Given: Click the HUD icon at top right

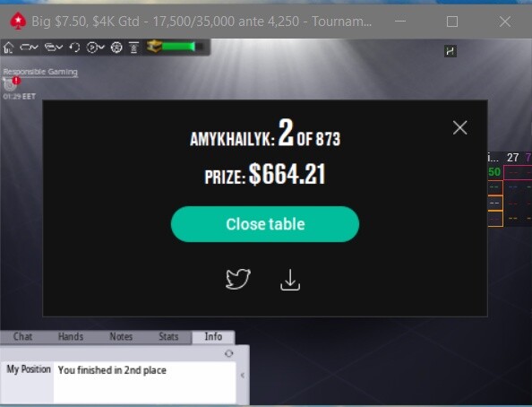Looking at the screenshot, I should coord(450,51).
